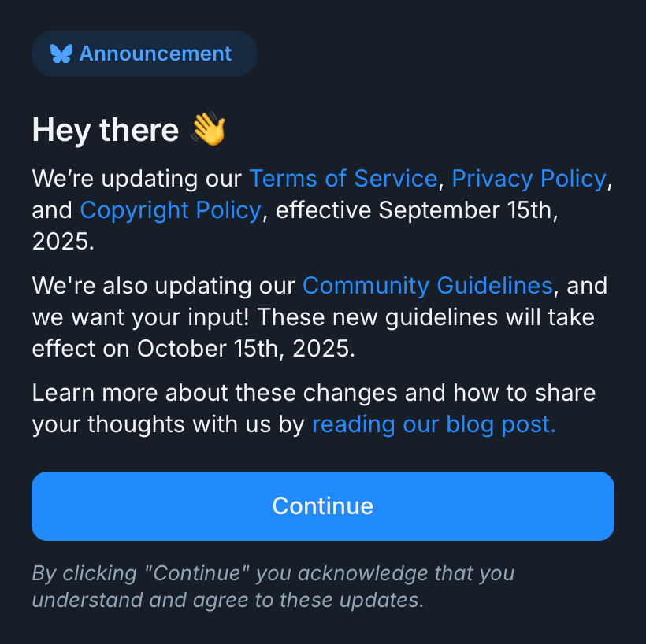Click "These new guidelines will take" text
The width and height of the screenshot is (646, 644).
pyautogui.click(x=426, y=317)
